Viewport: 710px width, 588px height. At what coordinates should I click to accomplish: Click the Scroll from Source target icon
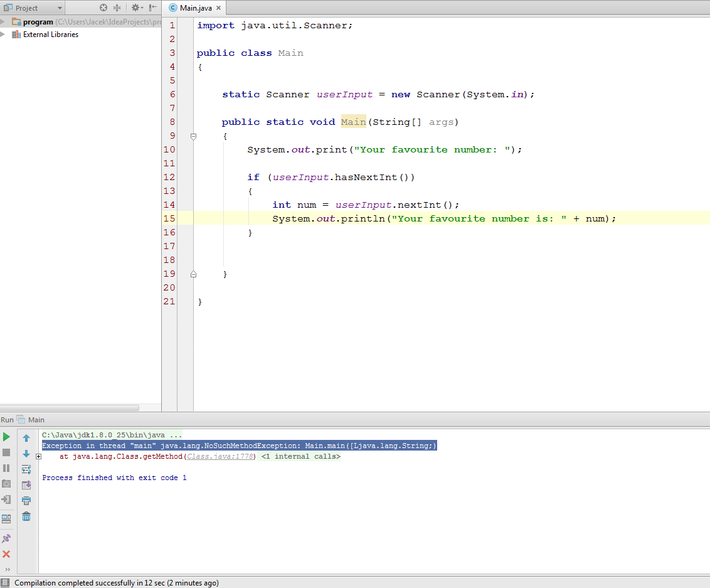(x=103, y=8)
